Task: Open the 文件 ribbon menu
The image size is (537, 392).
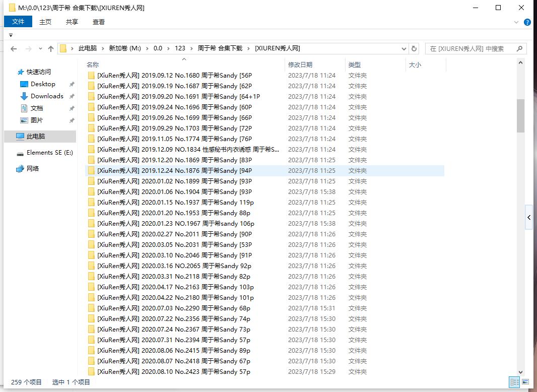Action: [18, 22]
